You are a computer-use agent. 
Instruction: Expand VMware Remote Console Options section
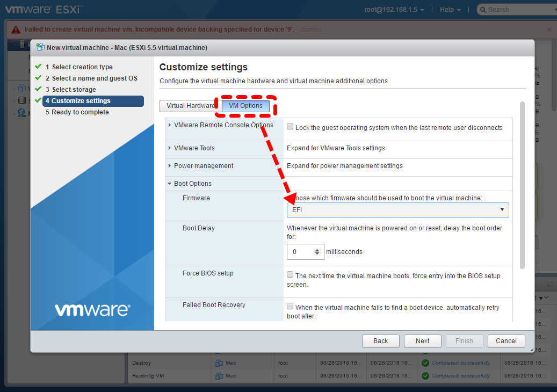pyautogui.click(x=170, y=125)
